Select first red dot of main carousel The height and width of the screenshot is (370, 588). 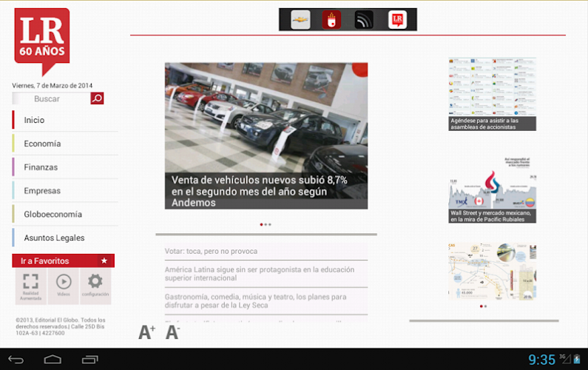(x=261, y=224)
